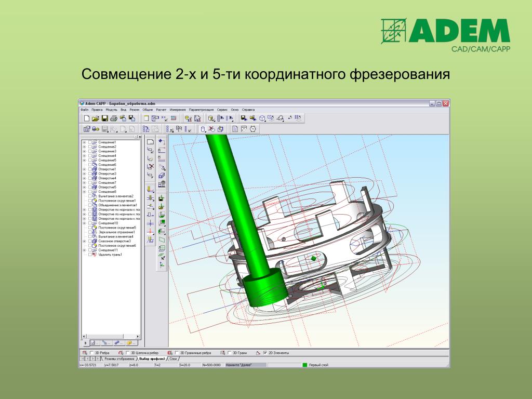This screenshot has width=532, height=399.
Task: Expand the Сквозное отверстие3 tree node
Action: click(x=84, y=241)
